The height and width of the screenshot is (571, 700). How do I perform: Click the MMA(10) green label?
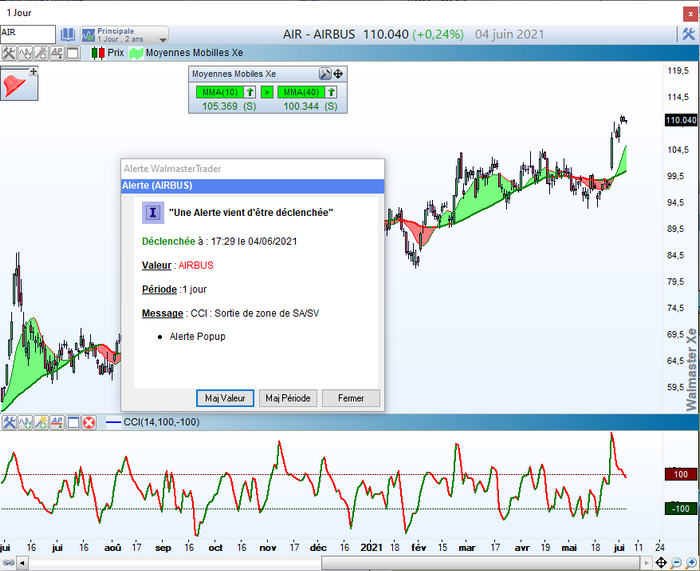pyautogui.click(x=220, y=92)
